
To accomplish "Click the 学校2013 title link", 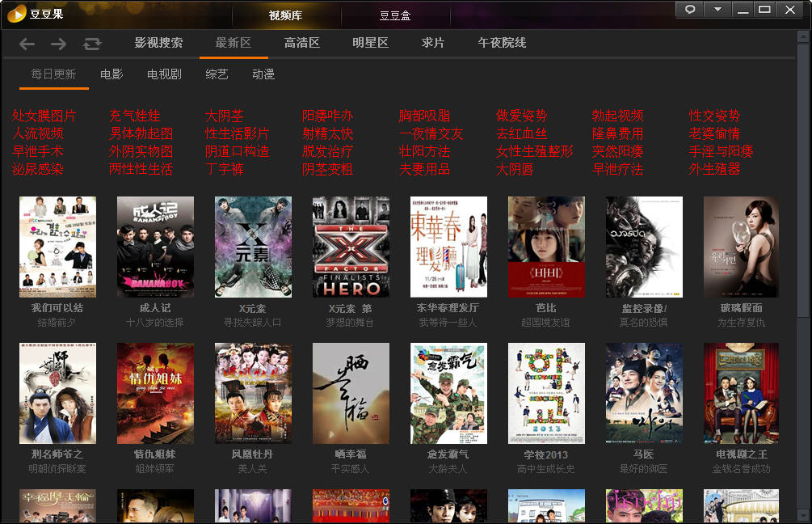I will pyautogui.click(x=545, y=454).
